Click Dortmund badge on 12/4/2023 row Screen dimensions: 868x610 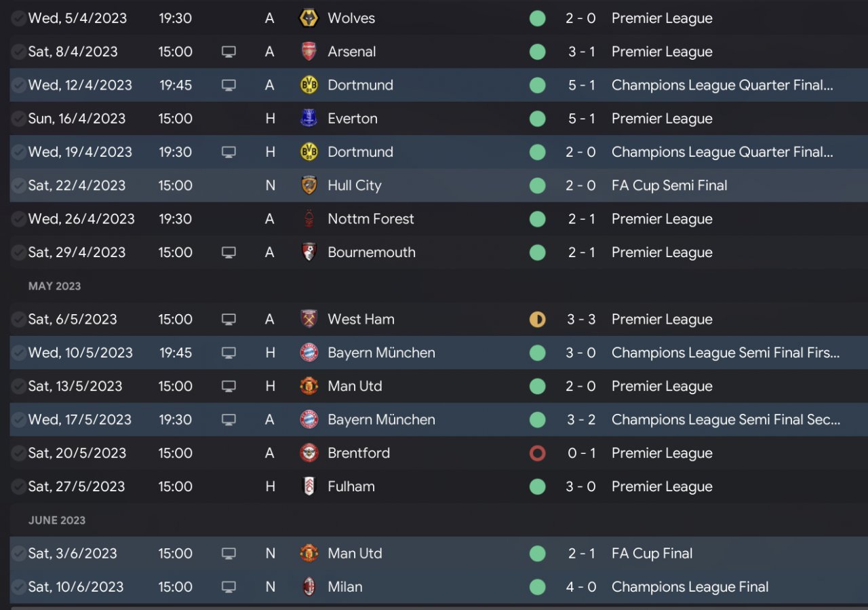[309, 85]
